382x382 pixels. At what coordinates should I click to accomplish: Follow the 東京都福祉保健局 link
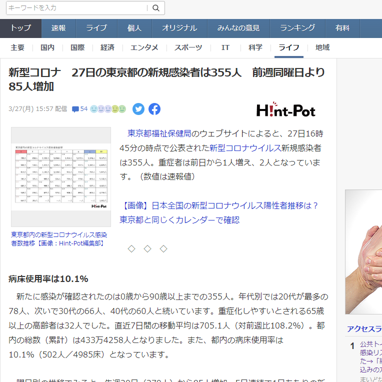[x=159, y=134]
